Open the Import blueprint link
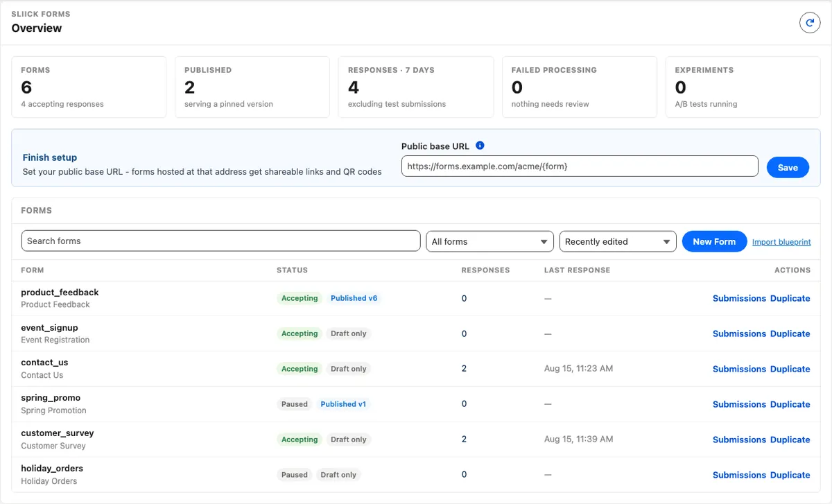This screenshot has height=504, width=832. [x=781, y=242]
